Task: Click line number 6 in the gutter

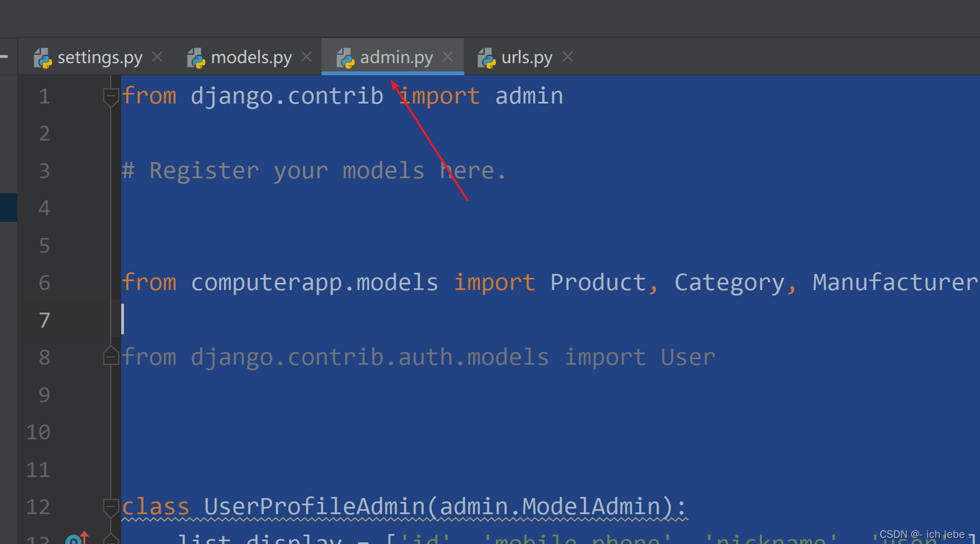Action: 44,283
